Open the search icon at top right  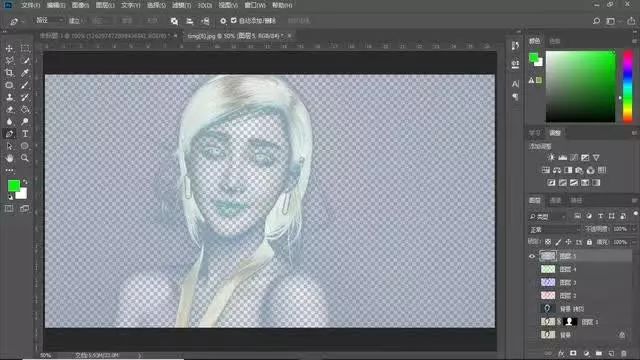click(x=596, y=21)
